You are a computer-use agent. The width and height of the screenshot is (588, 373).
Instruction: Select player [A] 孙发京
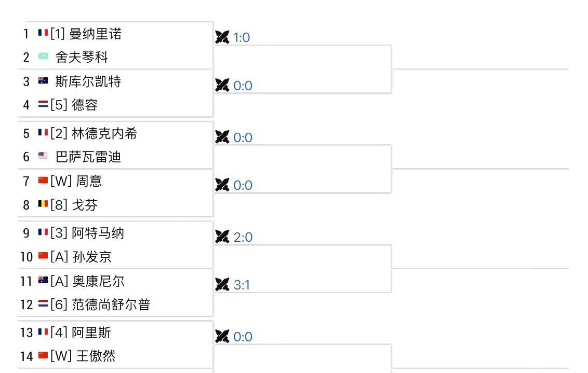81,257
